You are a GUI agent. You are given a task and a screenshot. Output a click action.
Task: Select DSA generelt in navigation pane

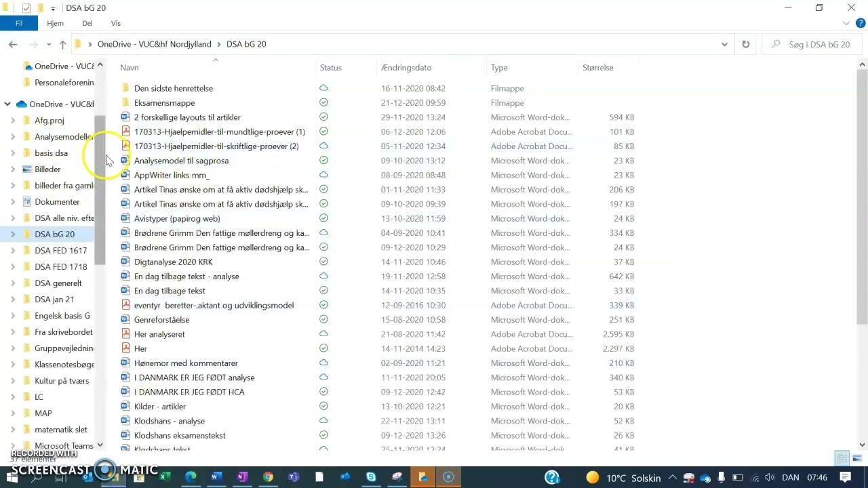point(58,283)
